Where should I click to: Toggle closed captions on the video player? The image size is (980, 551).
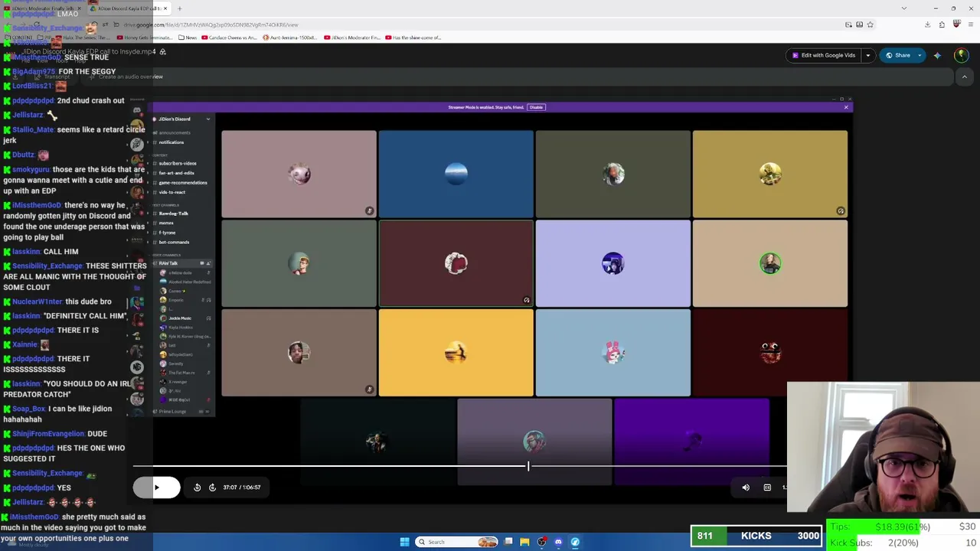point(767,487)
